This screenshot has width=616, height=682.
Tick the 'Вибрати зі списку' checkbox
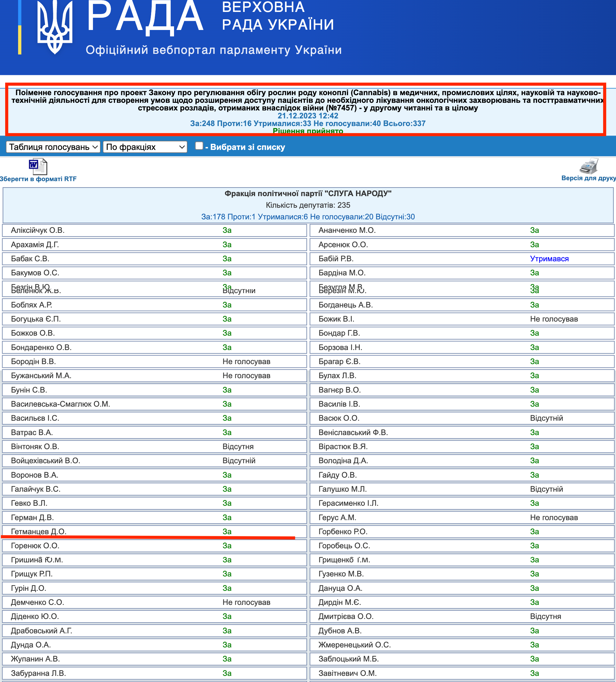(199, 146)
